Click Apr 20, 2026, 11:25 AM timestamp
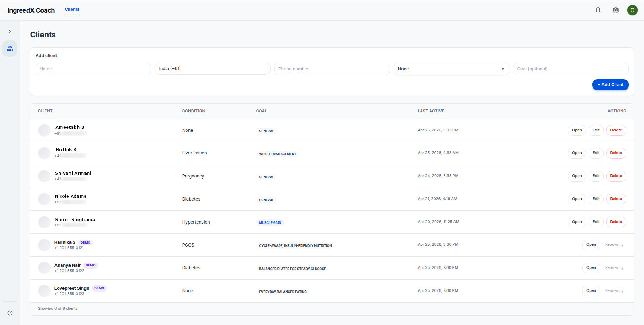 click(438, 222)
